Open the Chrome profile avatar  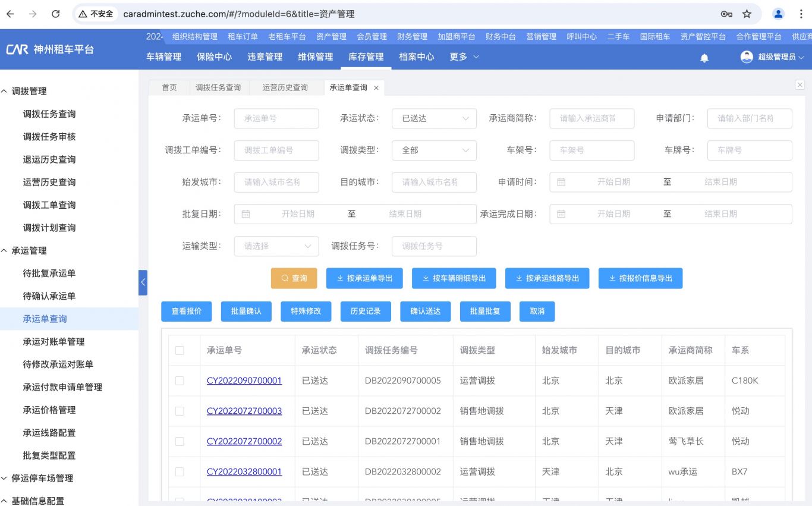point(778,14)
